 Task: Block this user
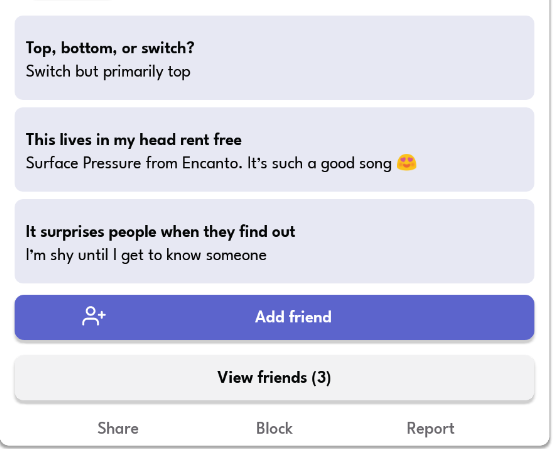tap(274, 428)
